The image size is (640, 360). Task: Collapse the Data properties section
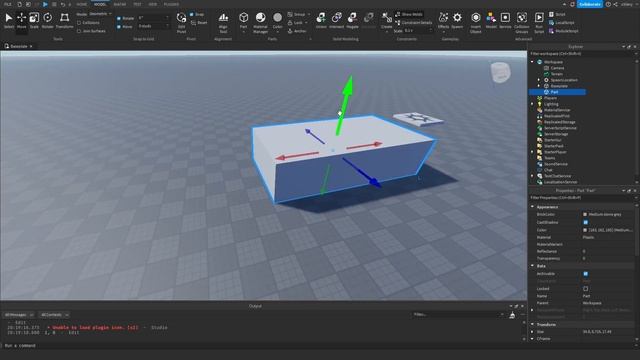tap(533, 266)
